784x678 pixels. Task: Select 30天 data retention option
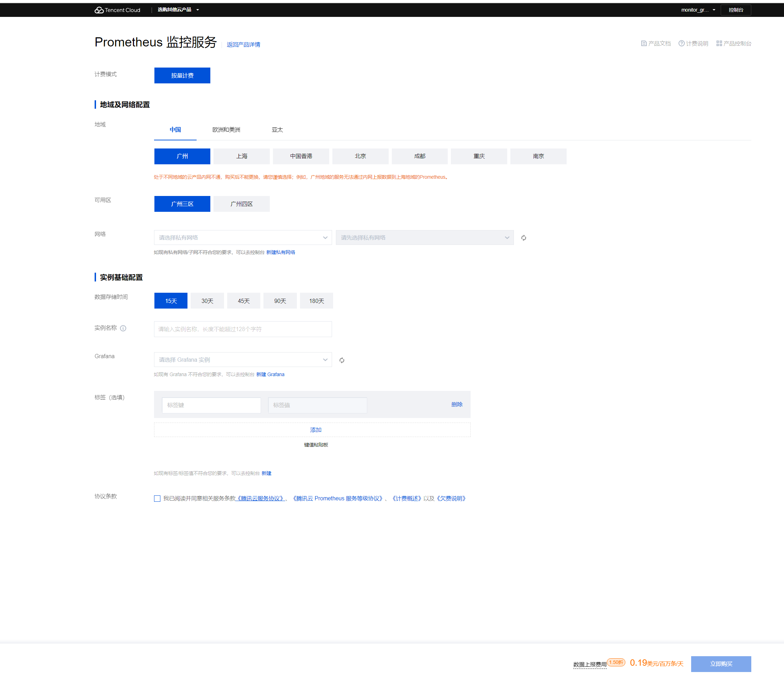click(207, 301)
